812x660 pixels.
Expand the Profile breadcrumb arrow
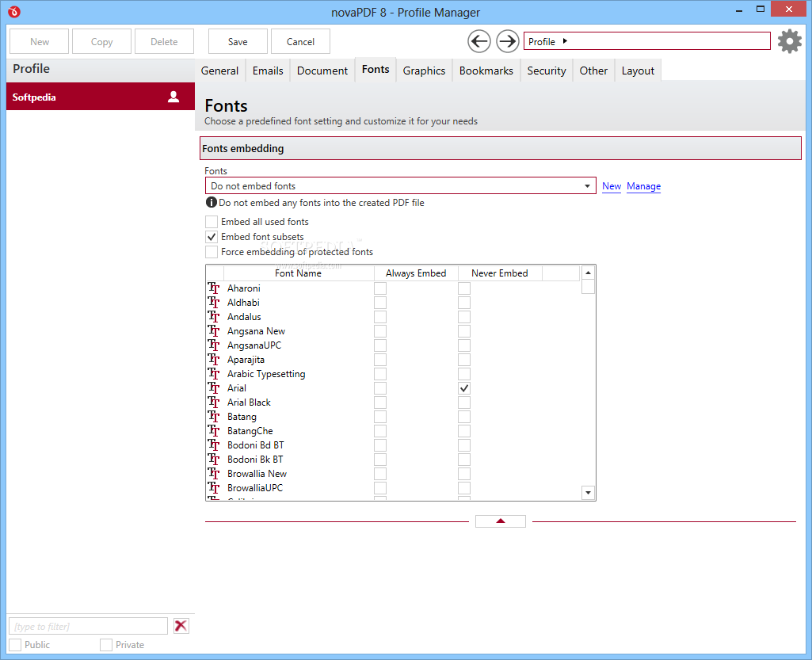click(x=565, y=41)
